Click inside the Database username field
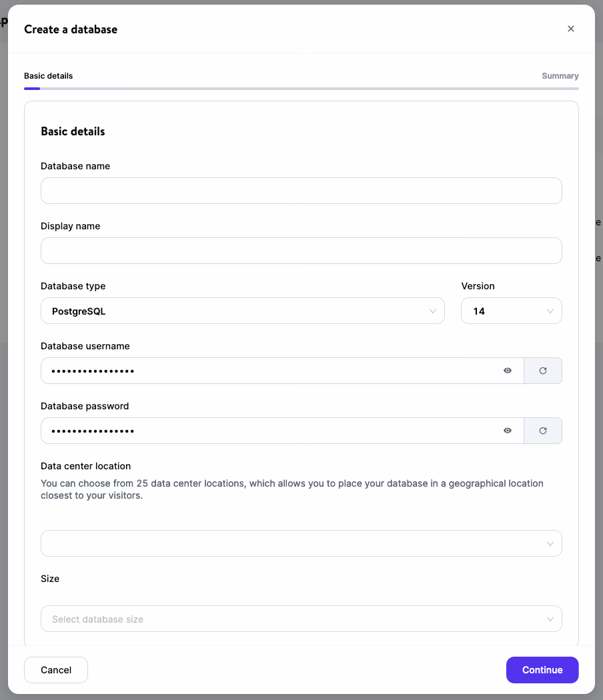This screenshot has height=700, width=603. (x=267, y=371)
